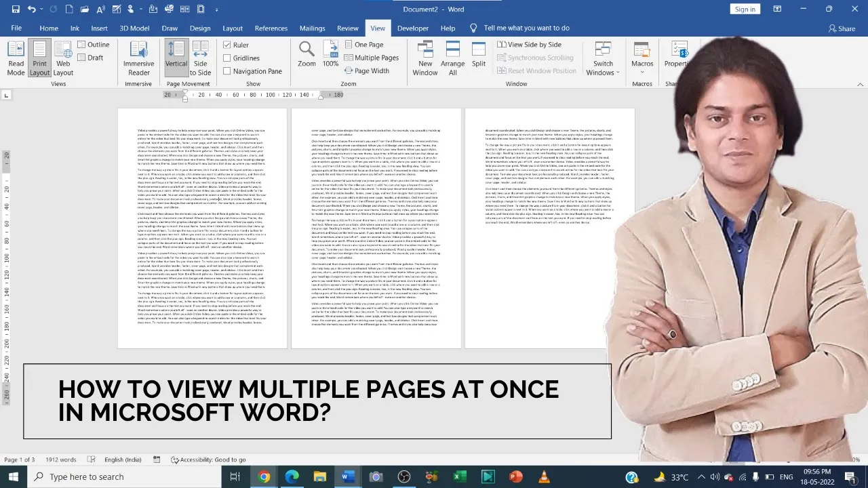Open the Design tab
This screenshot has height=488, width=868.
pyautogui.click(x=200, y=28)
